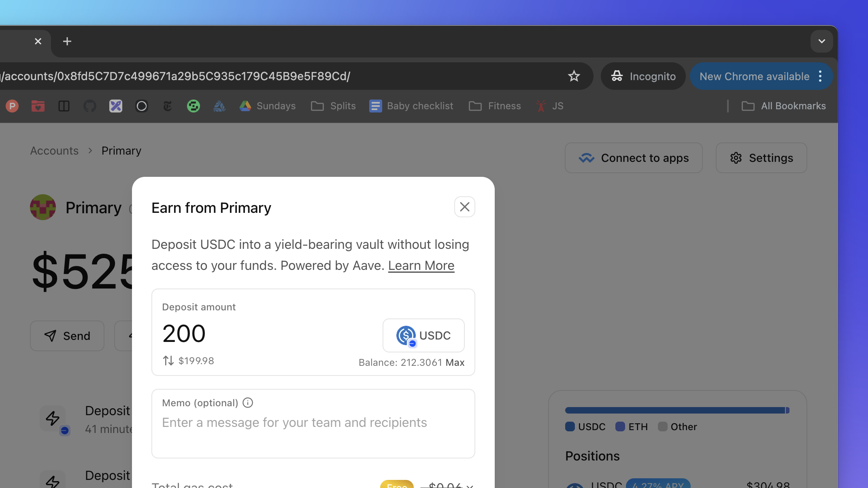This screenshot has height=488, width=868.
Task: Click the Learn More link
Action: tap(421, 265)
